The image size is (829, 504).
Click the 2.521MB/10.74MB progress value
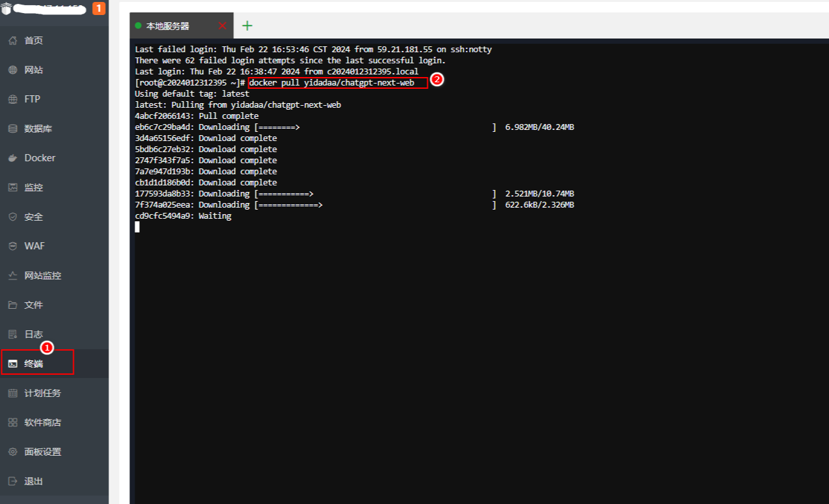pos(540,194)
